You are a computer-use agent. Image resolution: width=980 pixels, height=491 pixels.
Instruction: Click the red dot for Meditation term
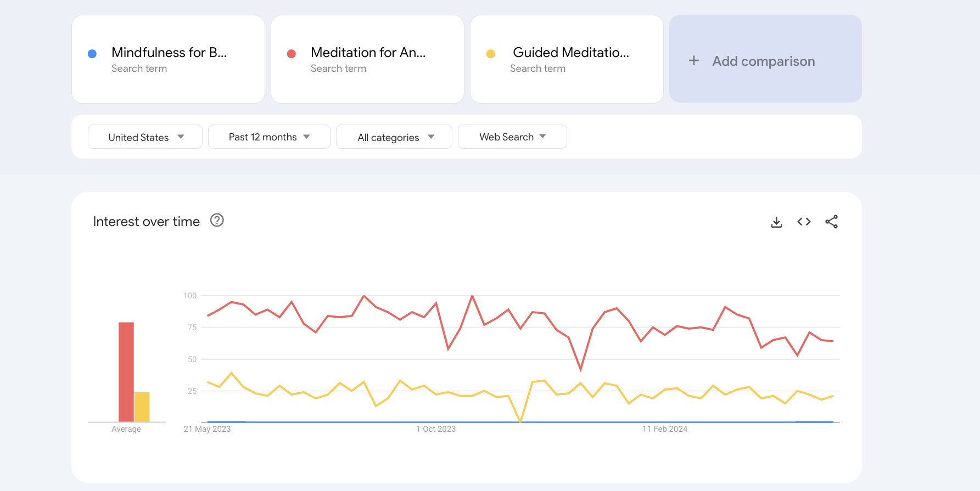tap(292, 54)
